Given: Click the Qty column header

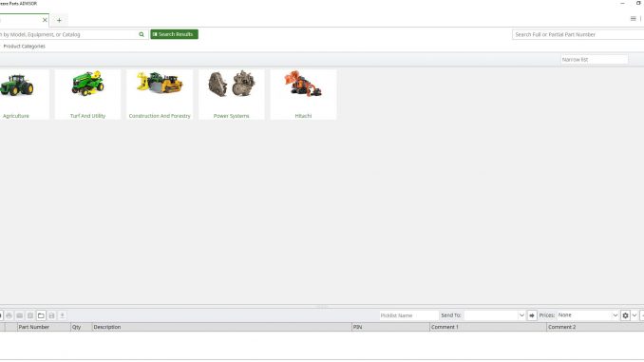Looking at the screenshot, I should [x=82, y=327].
